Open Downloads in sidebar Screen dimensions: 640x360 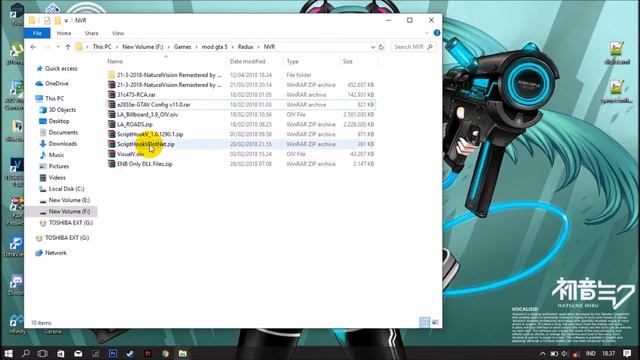pyautogui.click(x=62, y=144)
